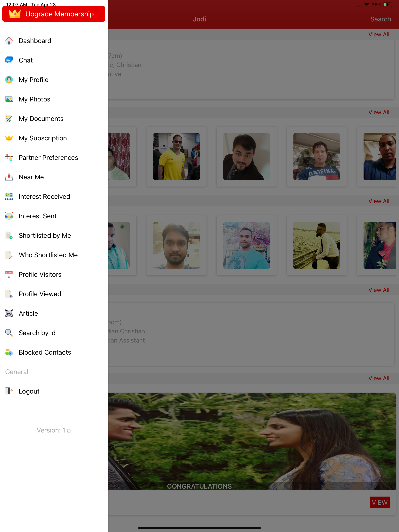Open Partner Preferences
399x532 pixels.
point(54,158)
